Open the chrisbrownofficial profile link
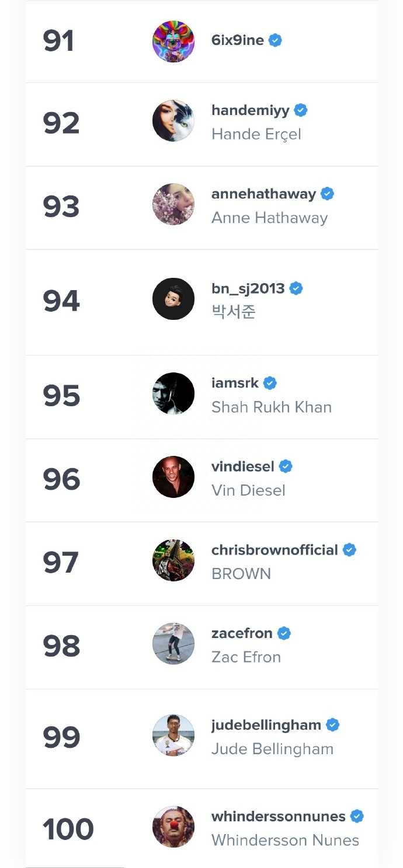The image size is (403, 868). 275,550
